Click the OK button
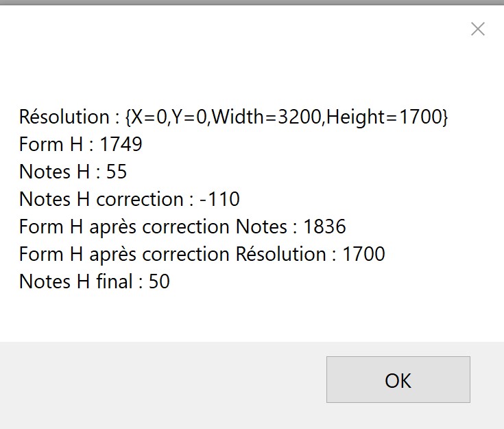The height and width of the screenshot is (429, 504). click(x=398, y=380)
